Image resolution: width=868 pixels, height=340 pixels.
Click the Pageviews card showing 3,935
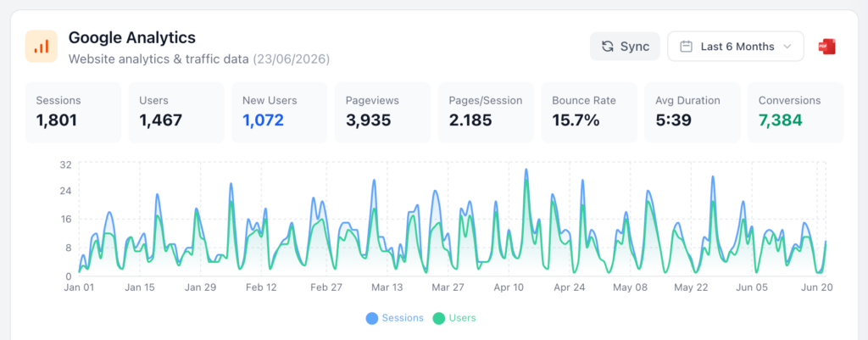382,113
